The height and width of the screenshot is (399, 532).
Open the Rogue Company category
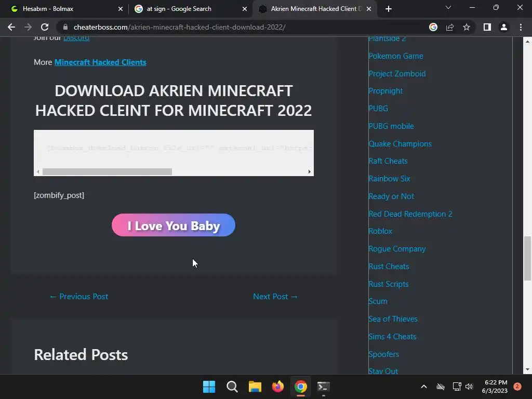(x=397, y=249)
